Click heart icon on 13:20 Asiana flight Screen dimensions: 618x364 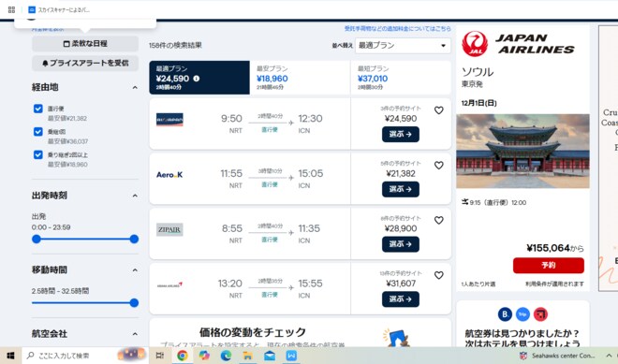[x=438, y=275]
